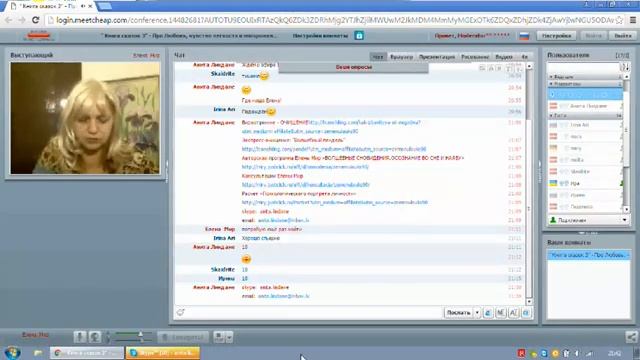640x360 pixels.
Task: Open the Настройки button in header
Action: coord(556,36)
